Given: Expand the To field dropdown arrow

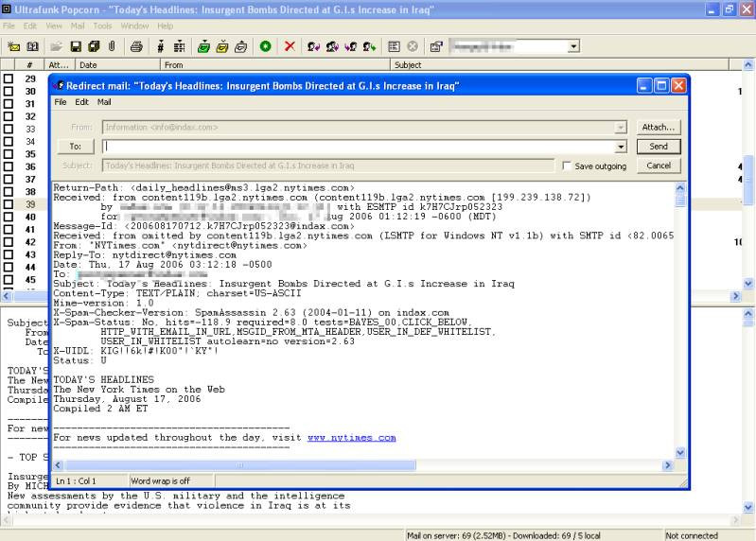Looking at the screenshot, I should [621, 147].
